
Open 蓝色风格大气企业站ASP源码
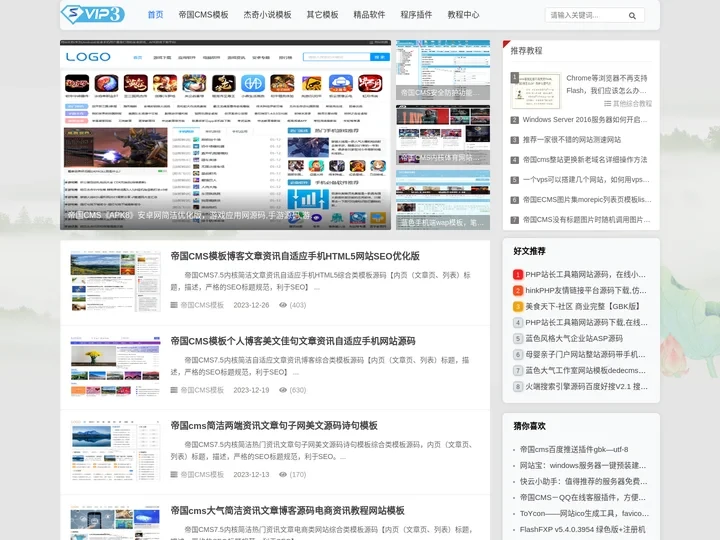point(574,338)
